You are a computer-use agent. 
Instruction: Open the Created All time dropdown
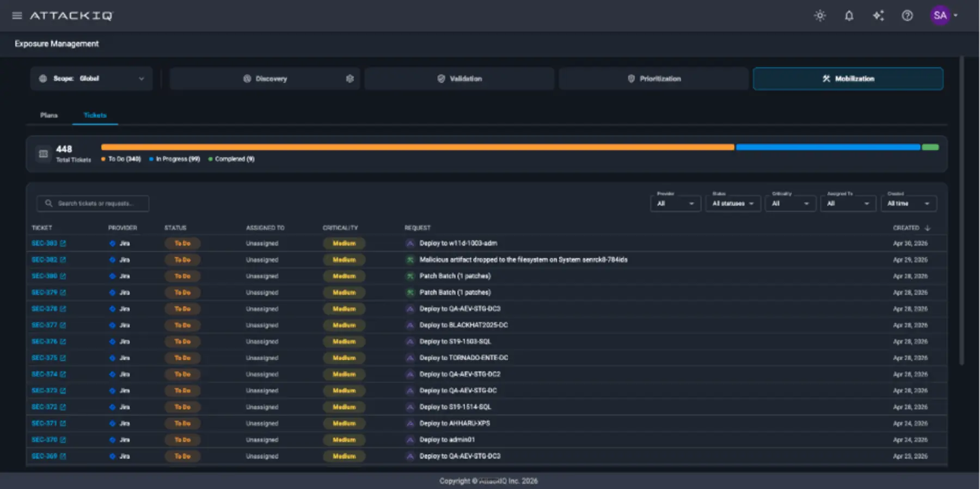(x=909, y=203)
